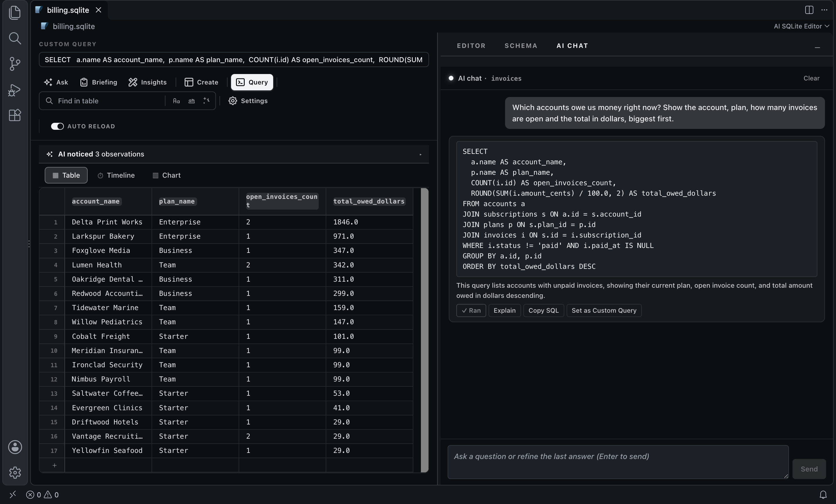Image resolution: width=836 pixels, height=504 pixels.
Task: Switch to the Chart view
Action: pyautogui.click(x=167, y=175)
